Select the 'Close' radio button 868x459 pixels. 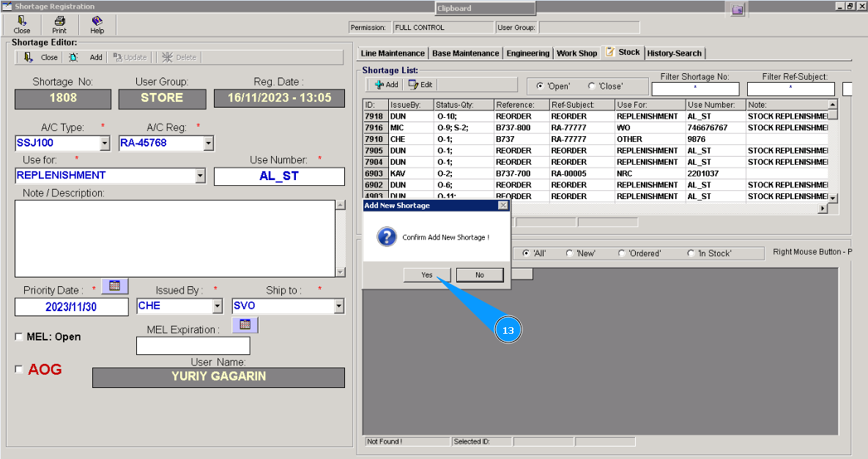point(592,86)
